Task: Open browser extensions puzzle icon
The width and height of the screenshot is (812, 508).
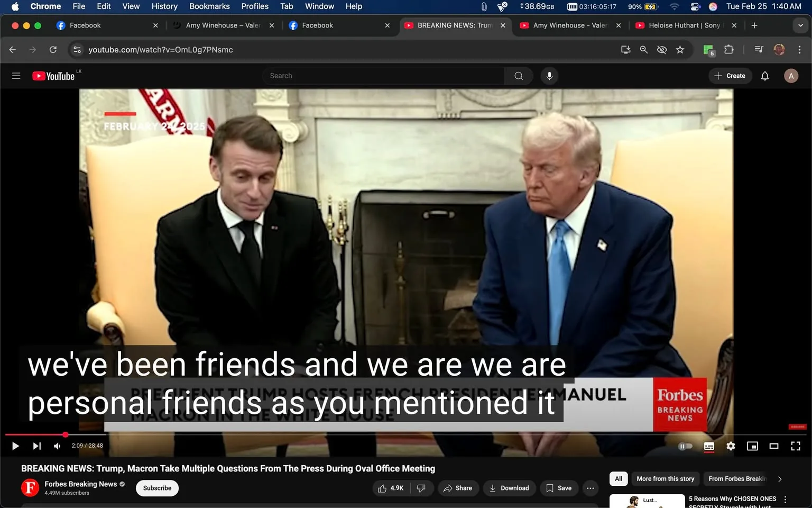Action: (x=728, y=49)
